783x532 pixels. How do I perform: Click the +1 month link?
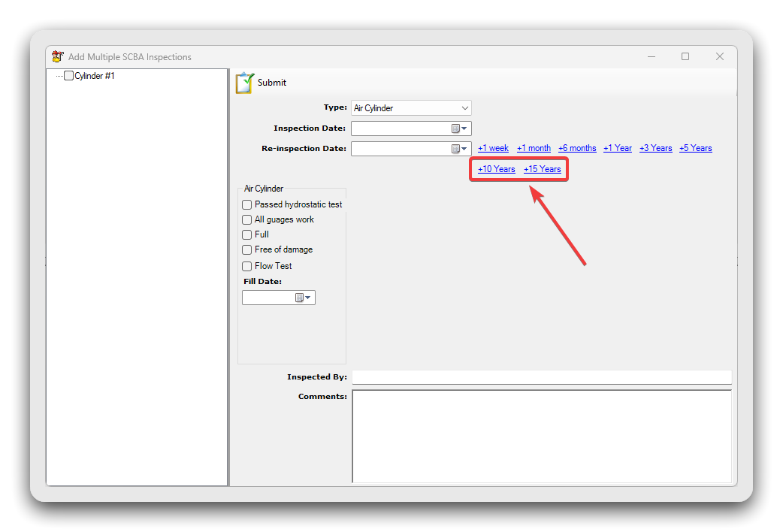click(534, 148)
